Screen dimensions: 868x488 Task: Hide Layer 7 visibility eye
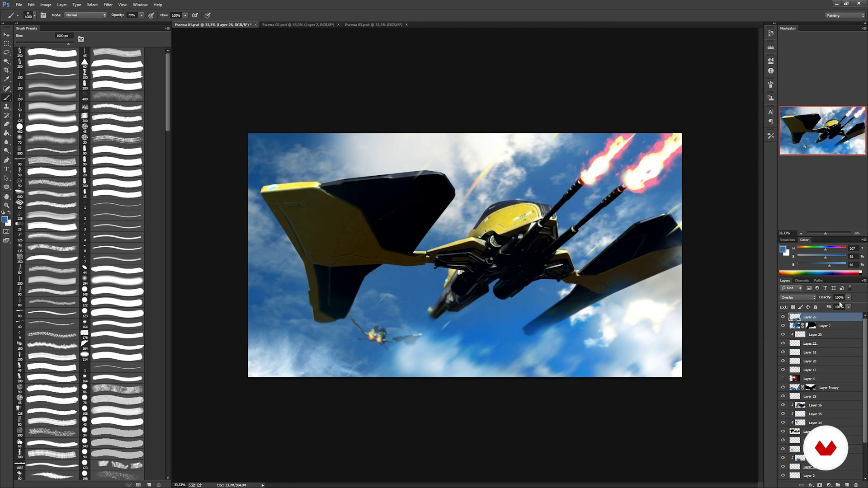click(x=783, y=326)
